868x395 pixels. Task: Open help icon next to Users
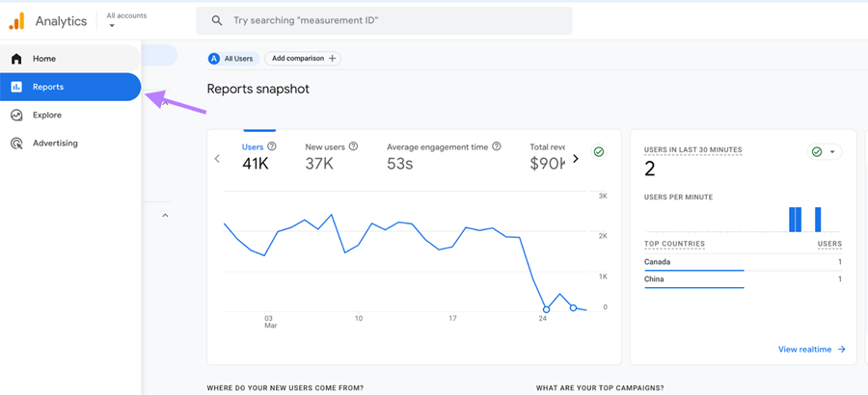click(272, 146)
